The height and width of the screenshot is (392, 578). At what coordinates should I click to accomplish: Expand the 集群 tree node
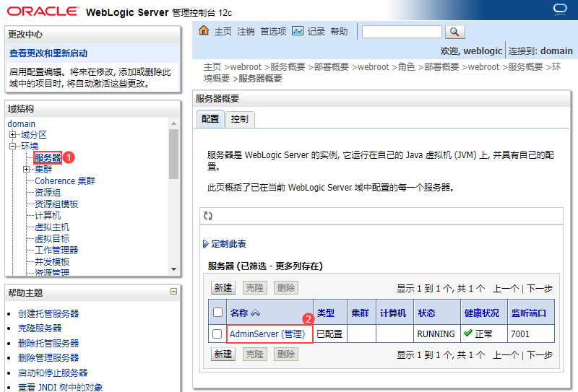[26, 170]
